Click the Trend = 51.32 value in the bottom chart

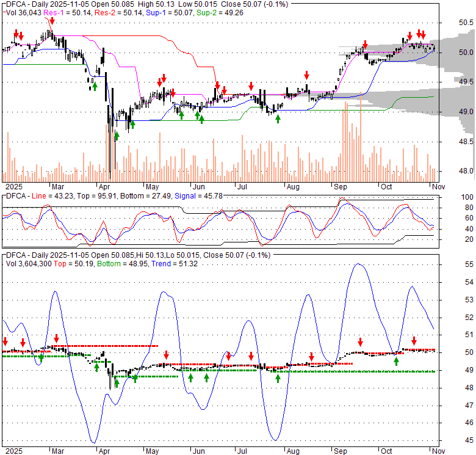[x=175, y=264]
